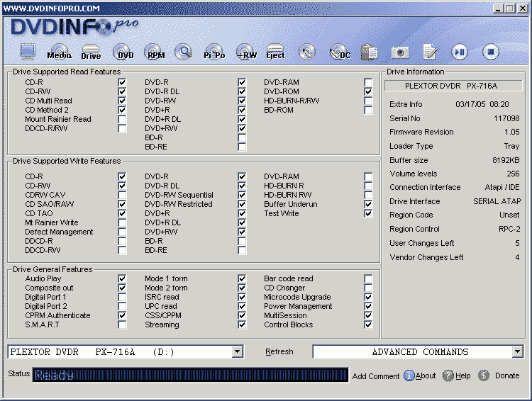The image size is (532, 401).
Task: Toggle the HD-BURN-R/RW read checkbox
Action: coord(368,101)
